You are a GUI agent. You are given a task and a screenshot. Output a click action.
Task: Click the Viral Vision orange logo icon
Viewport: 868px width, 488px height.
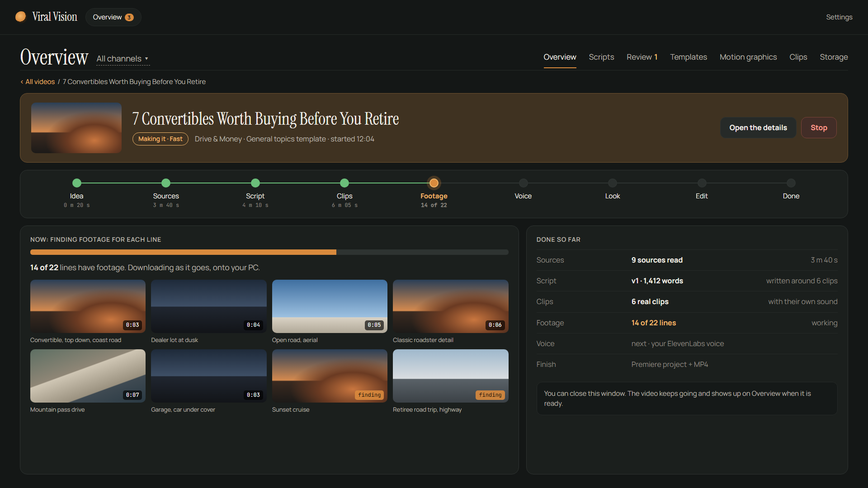(x=20, y=17)
